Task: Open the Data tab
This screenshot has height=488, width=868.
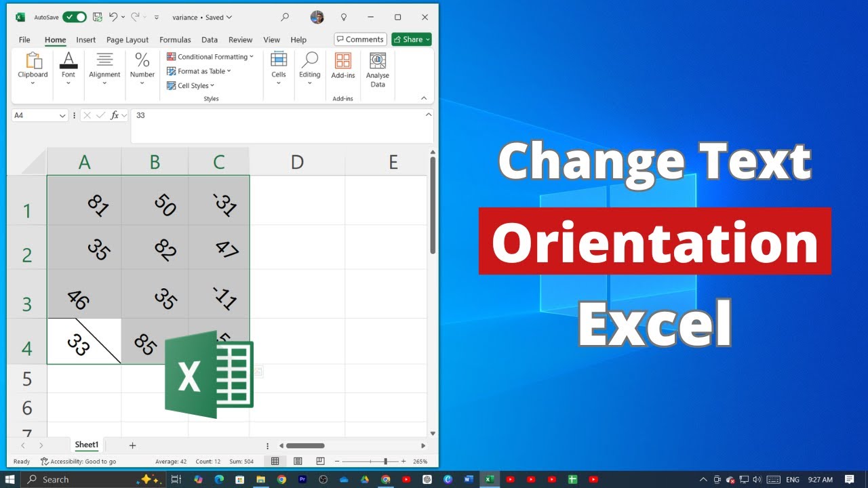Action: [x=210, y=40]
